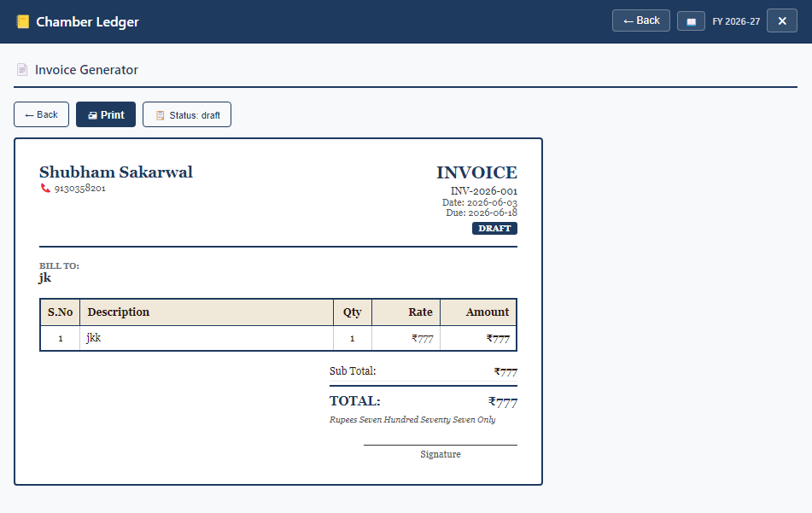Click the red phone icon beside number
Image resolution: width=812 pixels, height=513 pixels.
tap(45, 188)
